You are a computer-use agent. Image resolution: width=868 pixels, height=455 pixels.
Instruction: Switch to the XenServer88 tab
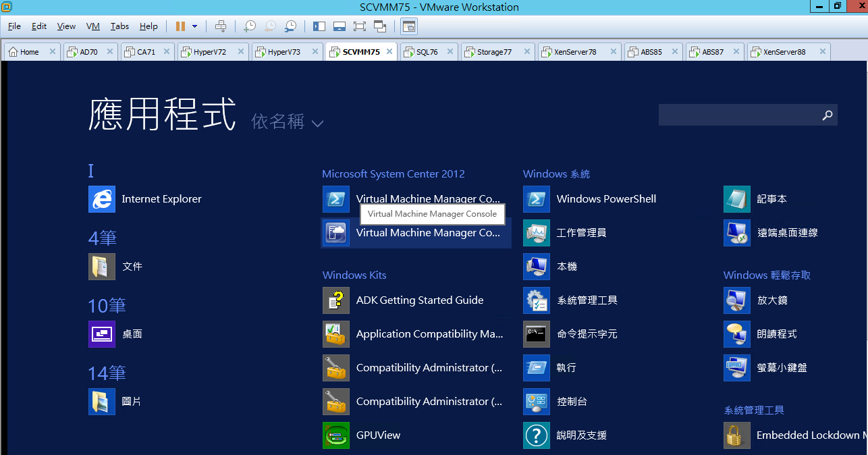pyautogui.click(x=788, y=52)
